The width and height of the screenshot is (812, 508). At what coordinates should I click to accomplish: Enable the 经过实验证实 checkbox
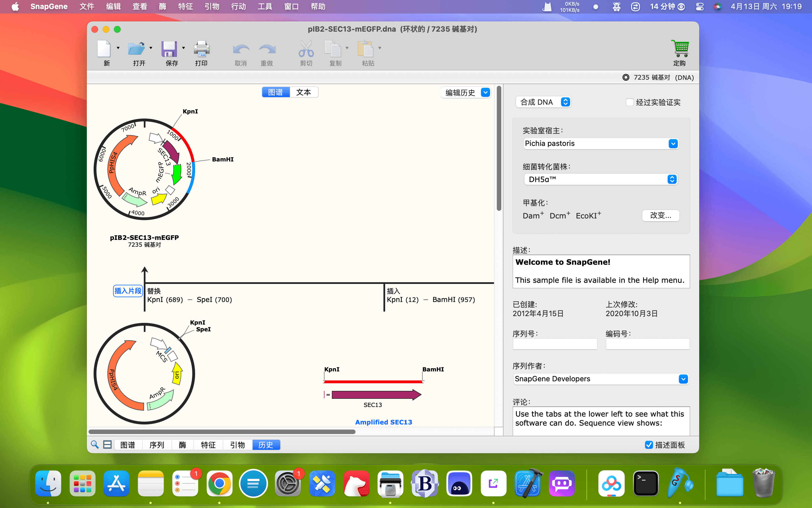[630, 102]
